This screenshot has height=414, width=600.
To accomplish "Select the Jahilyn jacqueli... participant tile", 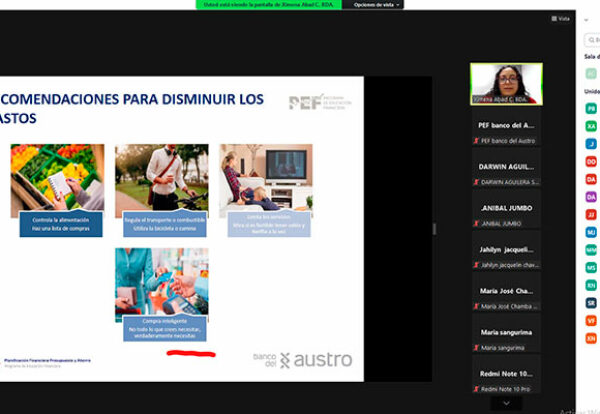I will (506, 249).
